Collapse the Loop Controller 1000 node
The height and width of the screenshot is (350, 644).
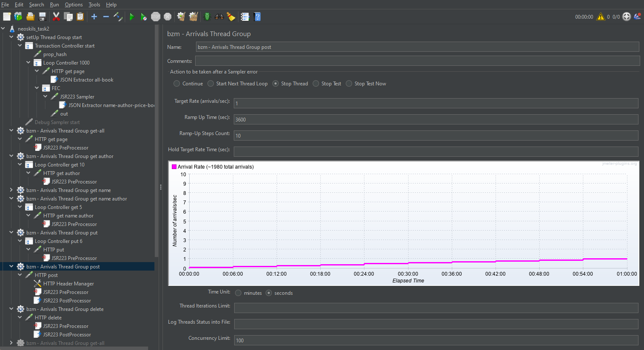(28, 63)
